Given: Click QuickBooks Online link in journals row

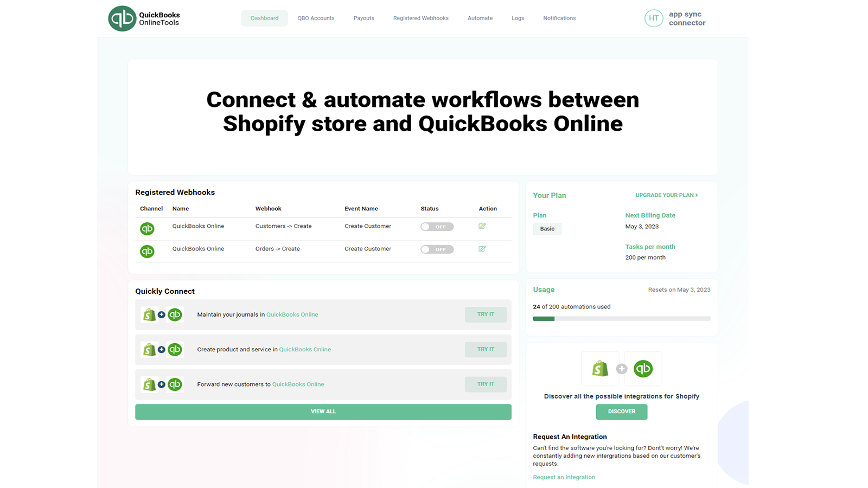Looking at the screenshot, I should click(x=292, y=314).
